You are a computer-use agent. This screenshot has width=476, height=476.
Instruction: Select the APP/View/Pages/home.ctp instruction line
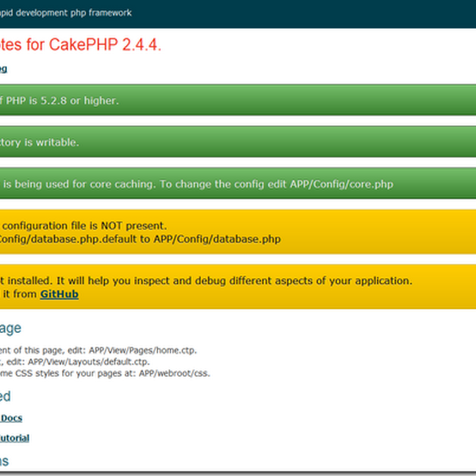pyautogui.click(x=98, y=350)
